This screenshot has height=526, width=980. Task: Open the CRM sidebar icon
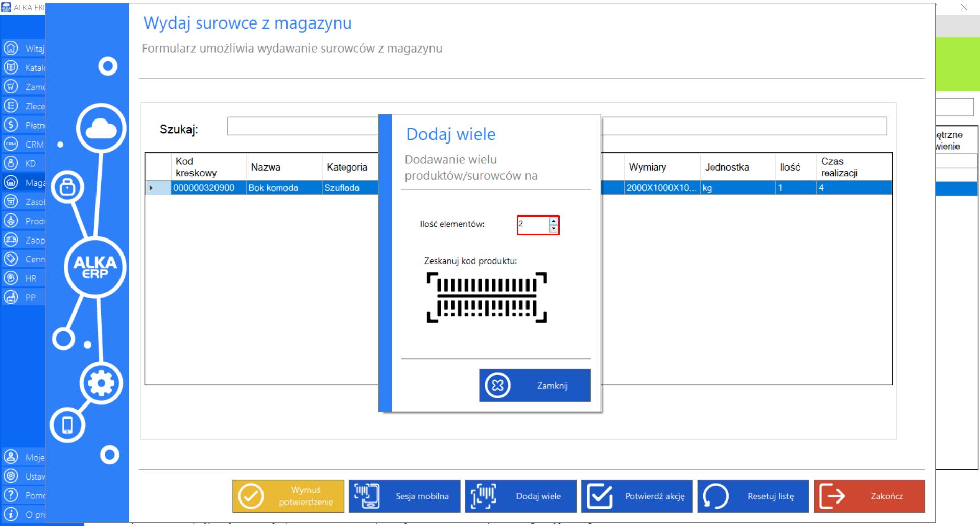[x=11, y=144]
